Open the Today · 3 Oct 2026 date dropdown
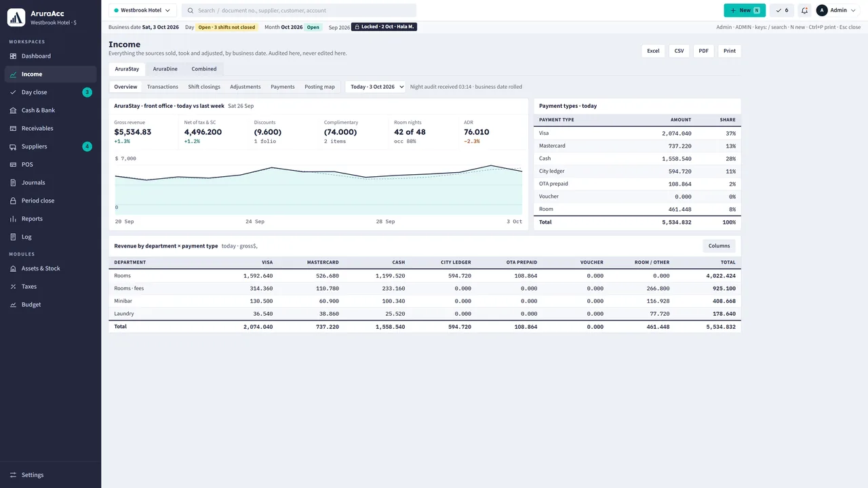 point(375,87)
